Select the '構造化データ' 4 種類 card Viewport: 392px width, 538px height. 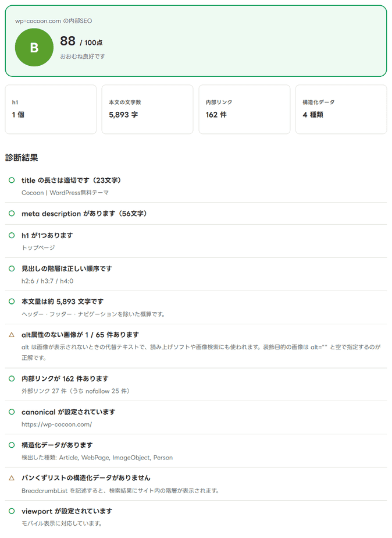coord(341,109)
